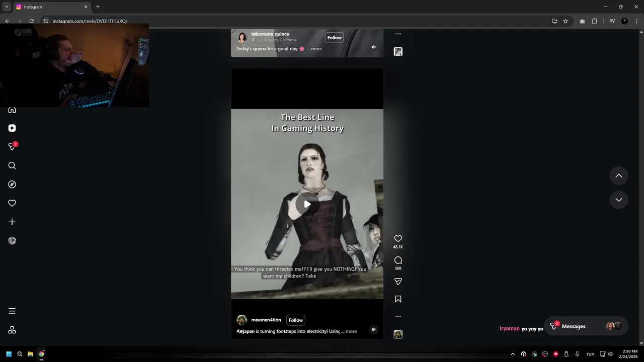
Task: Open meemen4tion profile username
Action: pos(266,320)
